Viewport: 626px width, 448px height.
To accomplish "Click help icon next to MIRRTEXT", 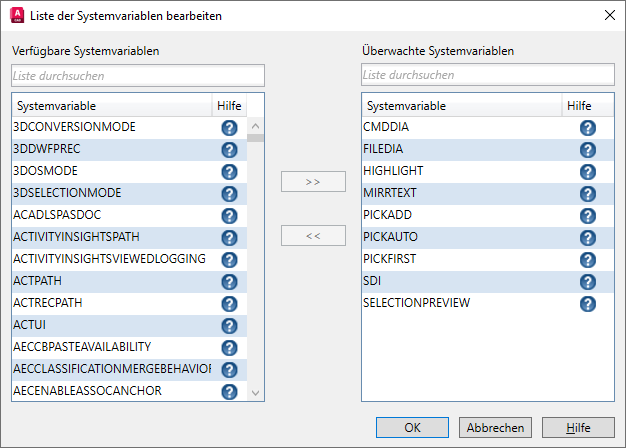I will point(588,194).
